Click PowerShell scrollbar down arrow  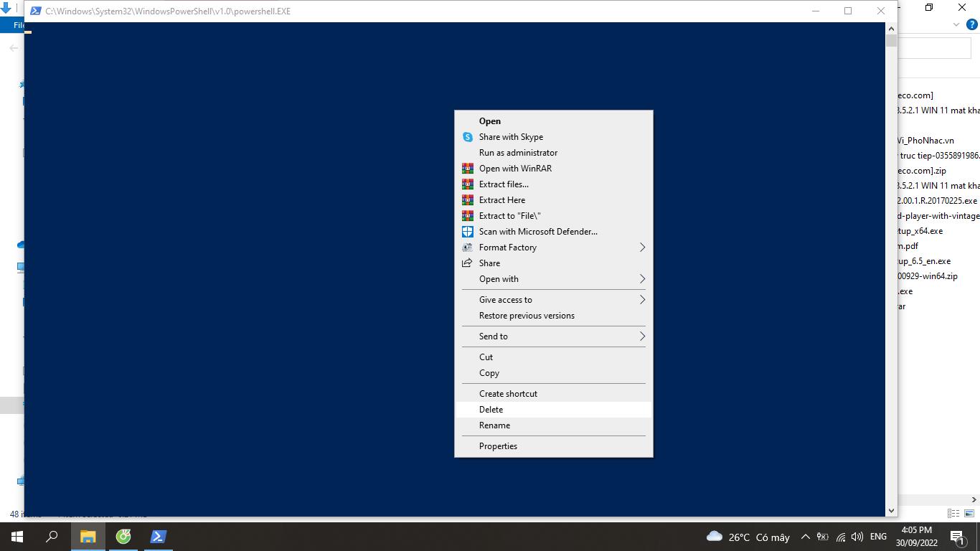point(891,511)
